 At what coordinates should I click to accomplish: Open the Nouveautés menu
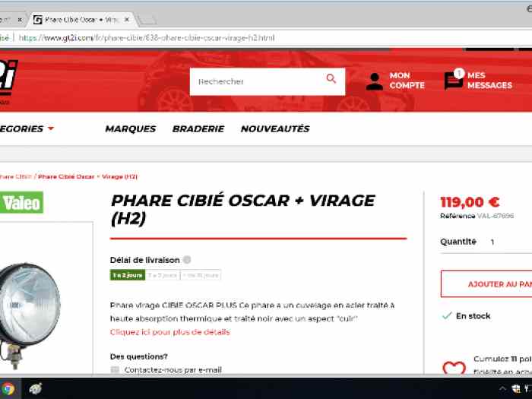click(275, 128)
